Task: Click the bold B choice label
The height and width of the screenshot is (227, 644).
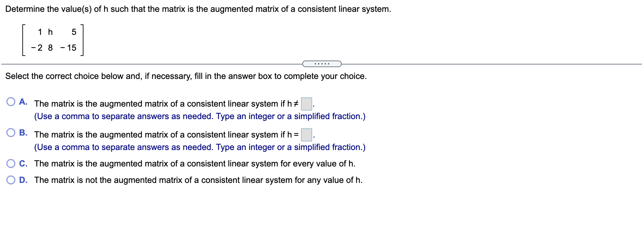Action: [x=23, y=132]
